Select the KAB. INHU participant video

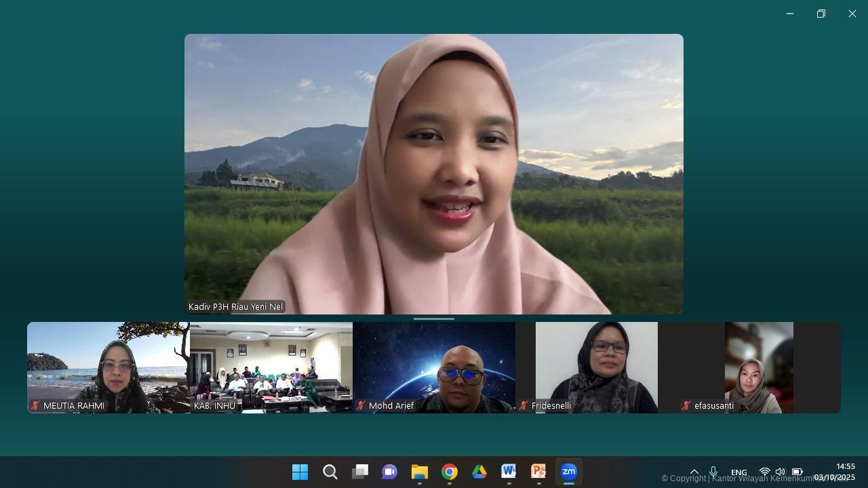[271, 367]
